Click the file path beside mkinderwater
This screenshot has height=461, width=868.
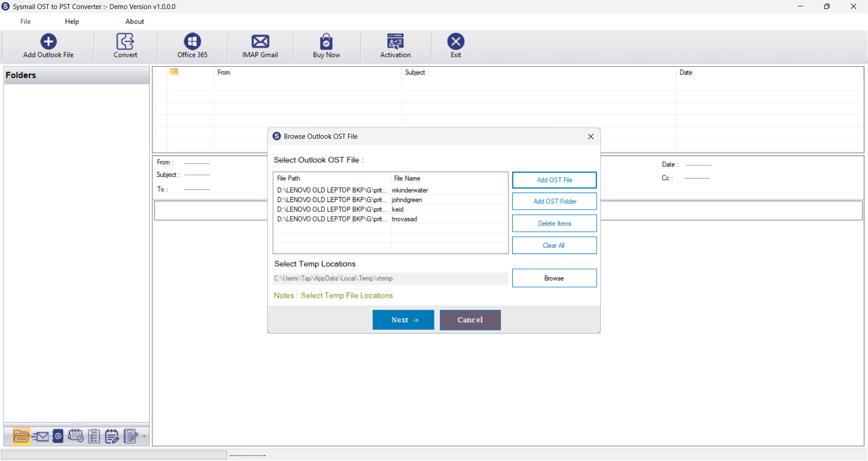pyautogui.click(x=332, y=190)
